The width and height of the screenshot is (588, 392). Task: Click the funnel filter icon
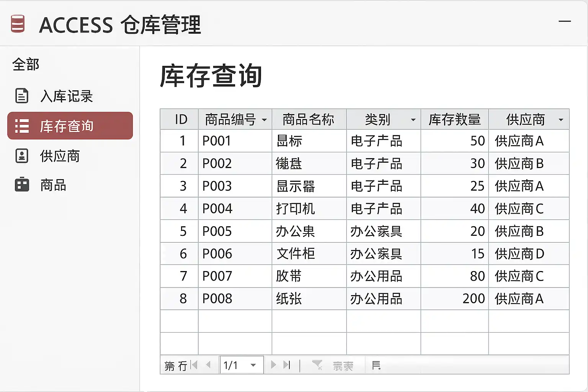(317, 365)
